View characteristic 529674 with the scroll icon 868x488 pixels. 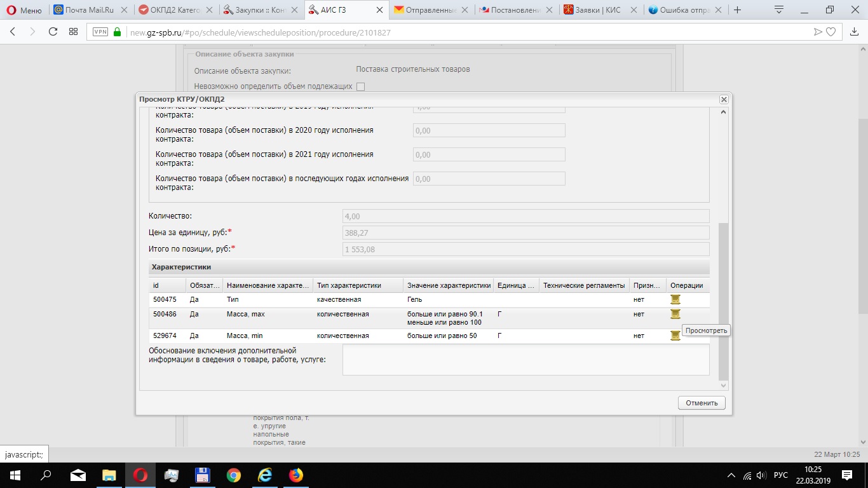(x=675, y=335)
